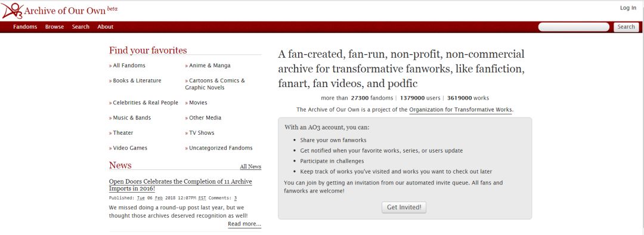The width and height of the screenshot is (644, 235).
Task: Open the Archive of Our Own home link
Action: [64, 11]
